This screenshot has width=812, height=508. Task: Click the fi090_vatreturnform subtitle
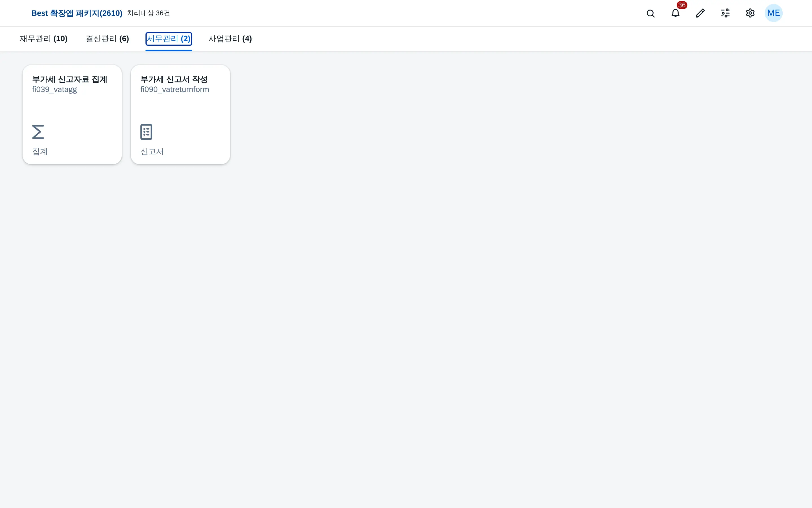point(175,89)
